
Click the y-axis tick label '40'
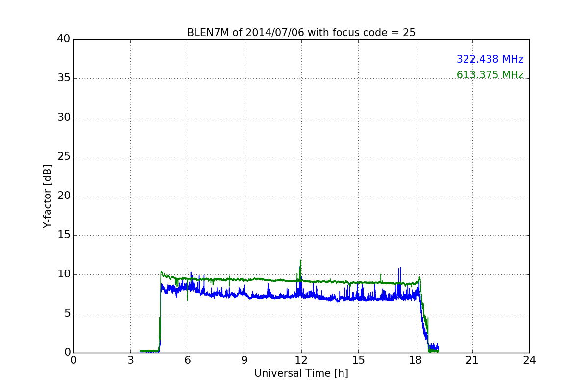coord(64,39)
